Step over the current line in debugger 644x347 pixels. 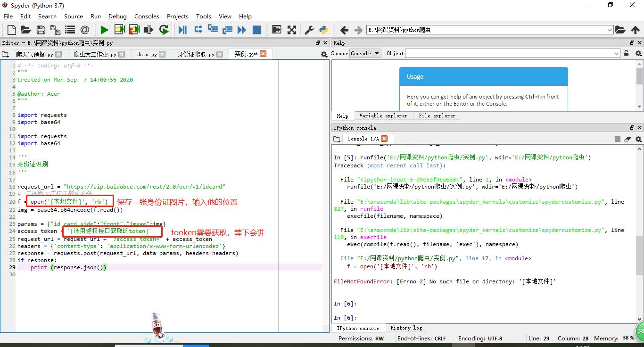pyautogui.click(x=198, y=30)
